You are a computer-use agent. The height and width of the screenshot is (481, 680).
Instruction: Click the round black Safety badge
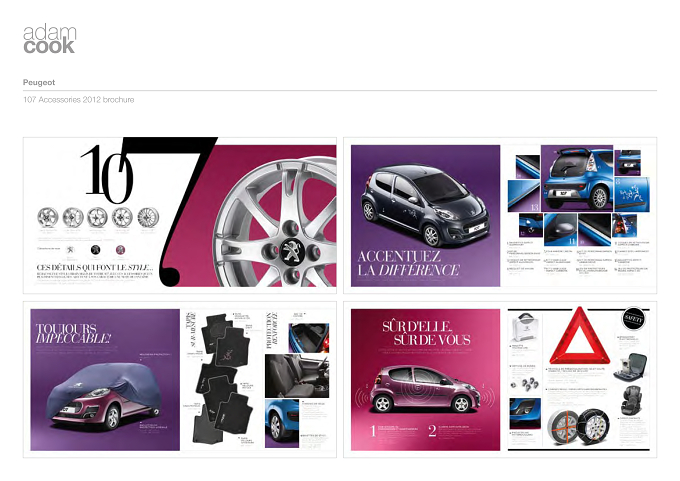point(633,319)
